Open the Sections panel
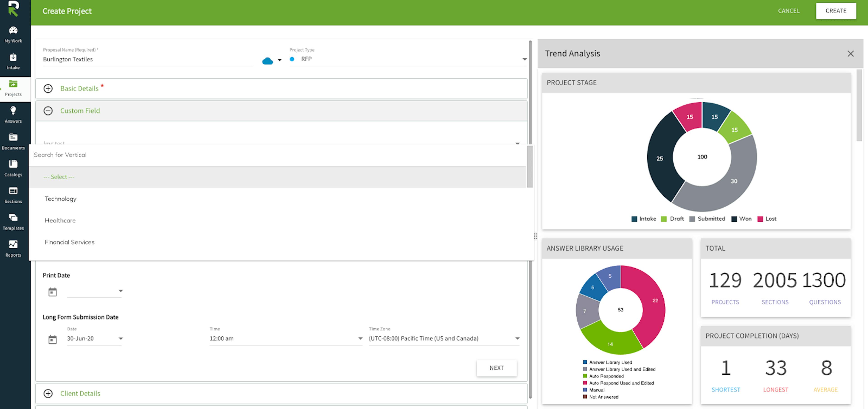Screen dimensions: 868x409 13,194
